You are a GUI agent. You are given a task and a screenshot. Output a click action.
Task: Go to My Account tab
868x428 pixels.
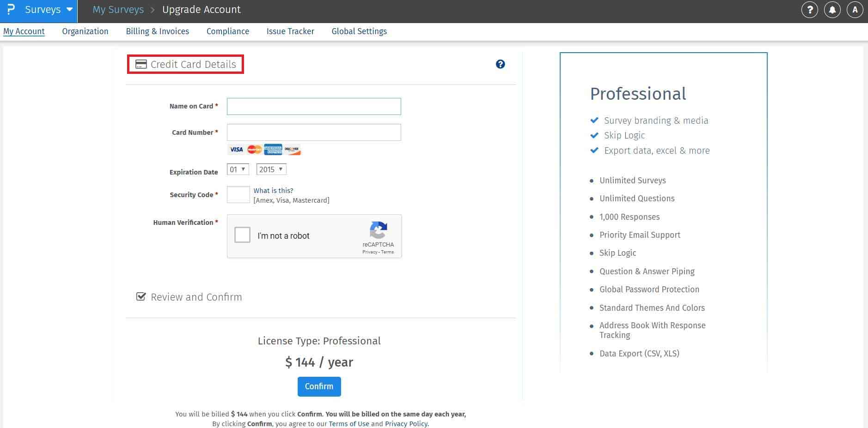click(24, 31)
